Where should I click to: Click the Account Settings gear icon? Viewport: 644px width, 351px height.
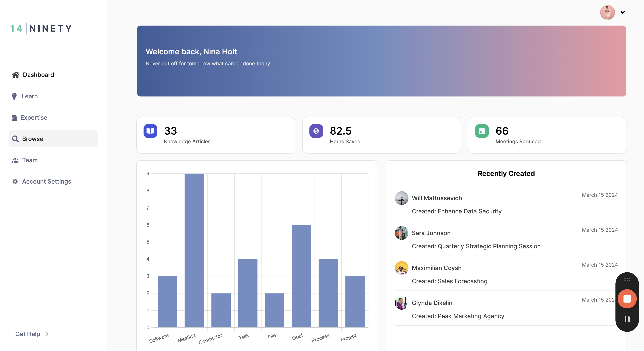click(15, 181)
